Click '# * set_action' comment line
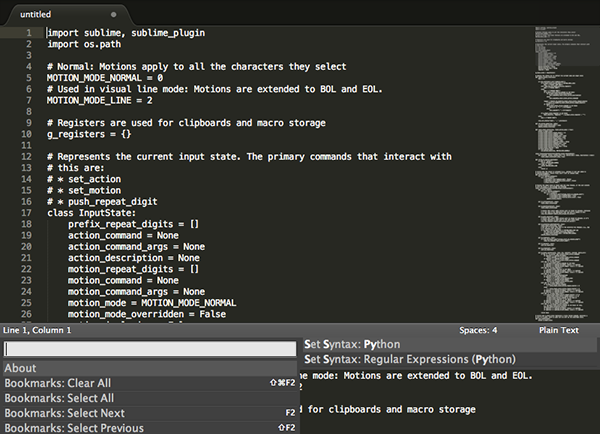This screenshot has width=600, height=434. (x=84, y=179)
